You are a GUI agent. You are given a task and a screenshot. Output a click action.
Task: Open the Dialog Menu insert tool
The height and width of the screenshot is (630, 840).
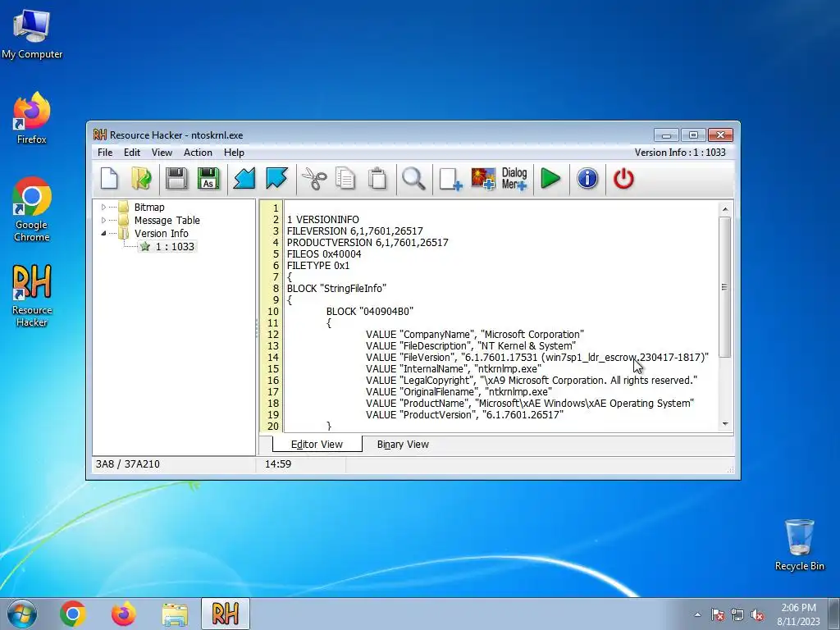(x=514, y=178)
